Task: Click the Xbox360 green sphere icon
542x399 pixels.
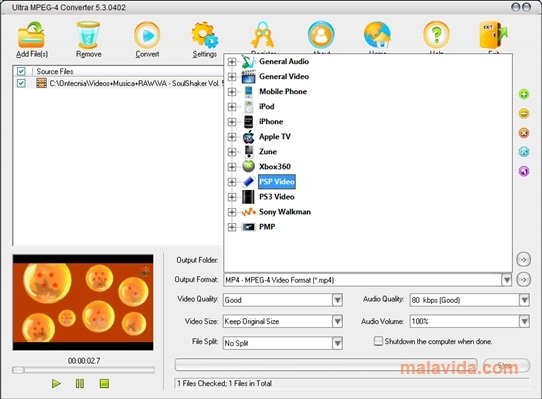Action: [248, 167]
